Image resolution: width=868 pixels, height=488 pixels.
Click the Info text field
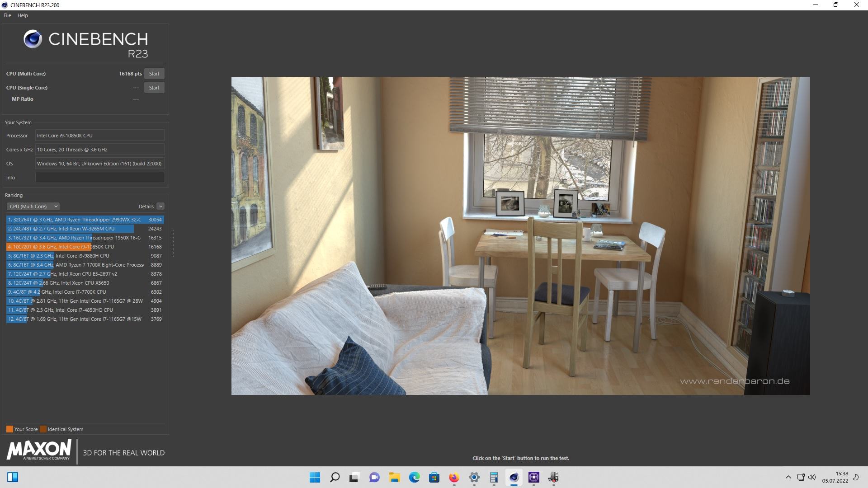point(100,178)
